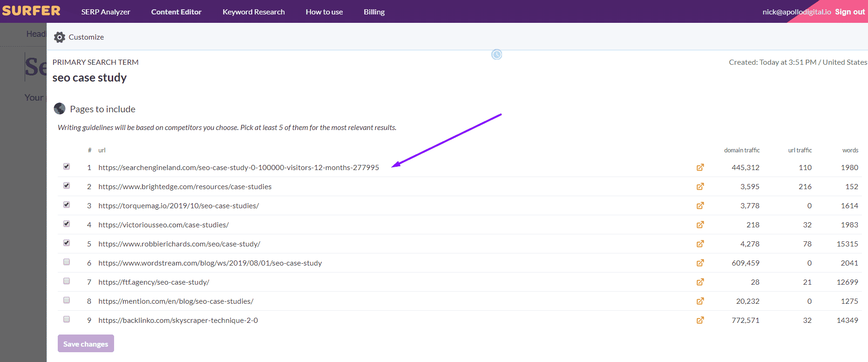Open backlinko.com external link icon
The height and width of the screenshot is (362, 868).
click(700, 320)
